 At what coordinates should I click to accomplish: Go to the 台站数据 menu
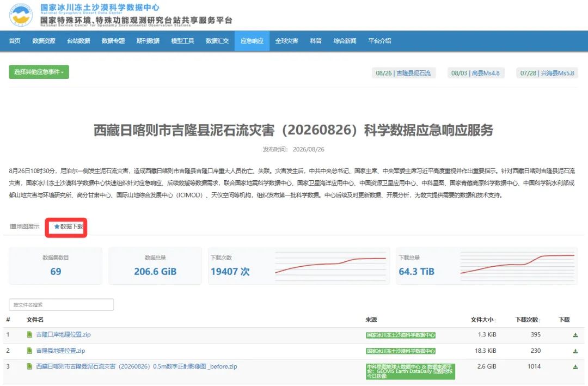point(78,41)
